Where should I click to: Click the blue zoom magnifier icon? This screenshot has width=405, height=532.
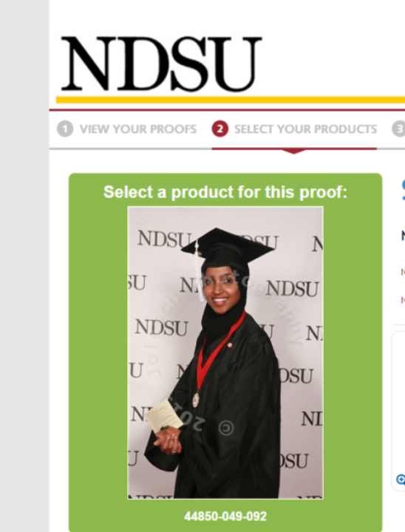tap(401, 480)
